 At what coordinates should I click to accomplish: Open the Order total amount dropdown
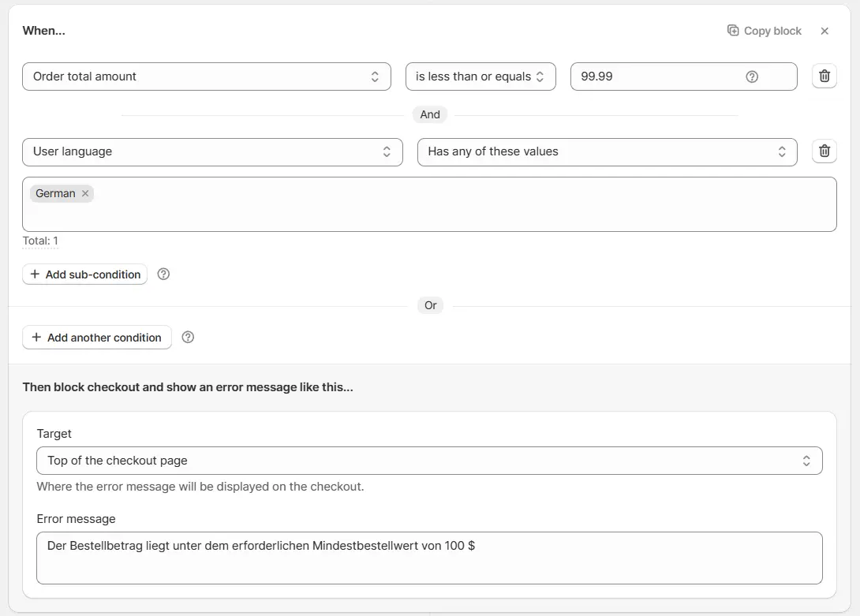[x=206, y=77]
